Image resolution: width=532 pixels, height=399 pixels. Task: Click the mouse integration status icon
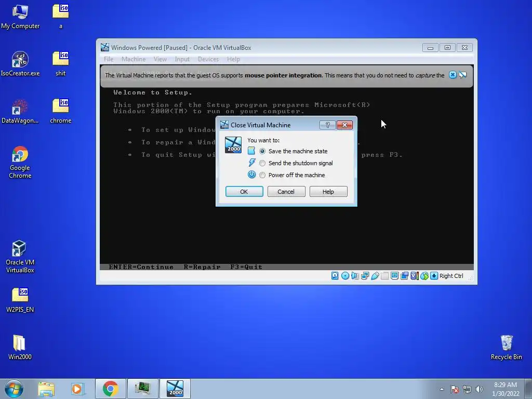[424, 276]
